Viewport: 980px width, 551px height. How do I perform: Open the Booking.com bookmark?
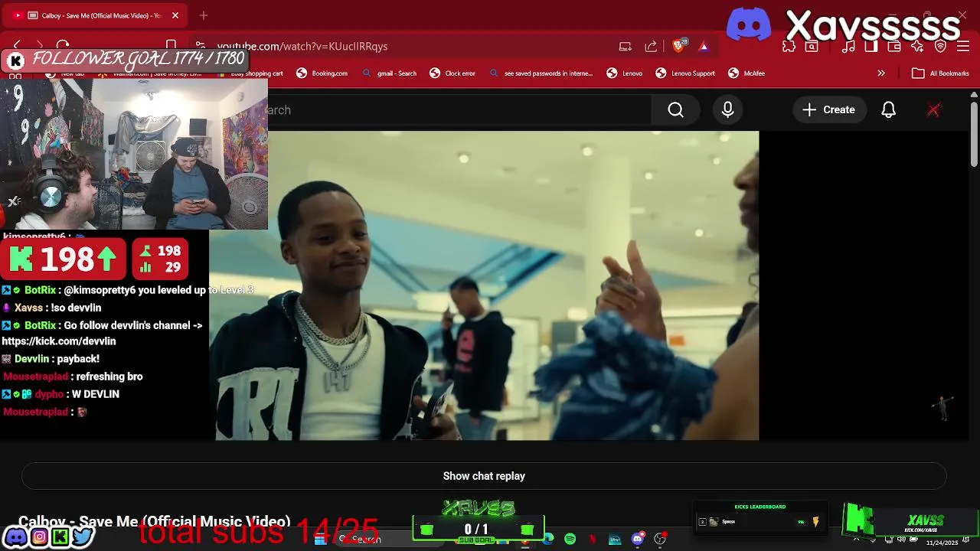pos(322,73)
